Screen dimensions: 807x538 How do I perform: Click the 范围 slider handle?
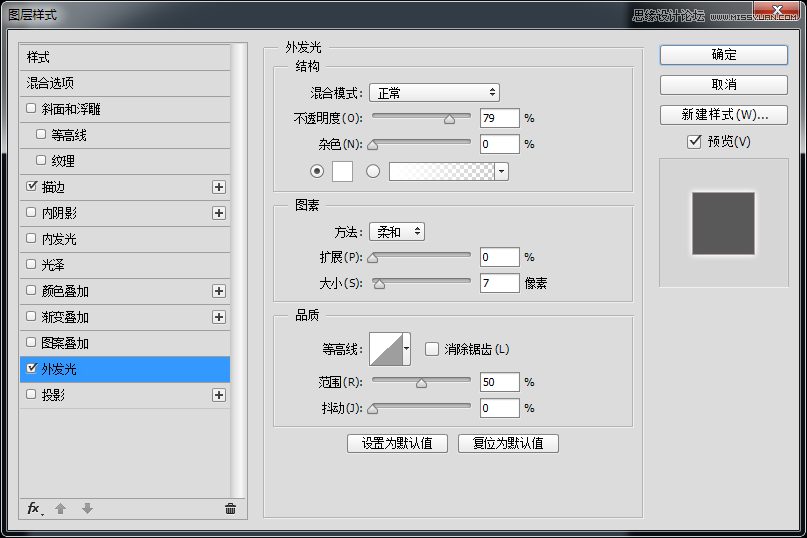[422, 383]
